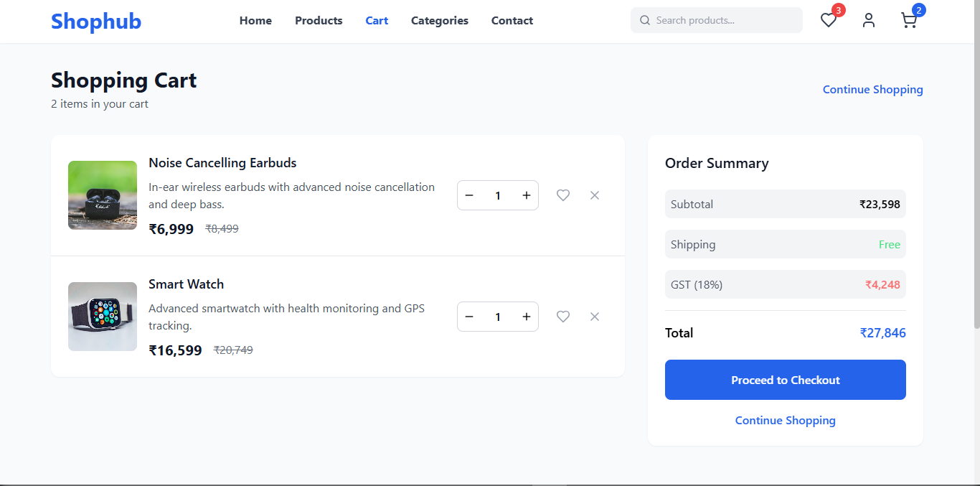Open the shopping cart icon in header

pyautogui.click(x=909, y=21)
